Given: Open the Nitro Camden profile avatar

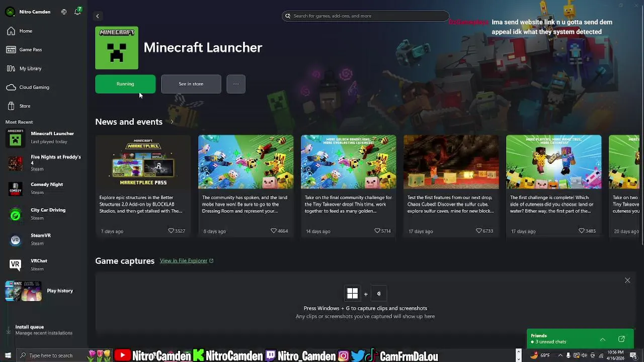Looking at the screenshot, I should coord(10,12).
